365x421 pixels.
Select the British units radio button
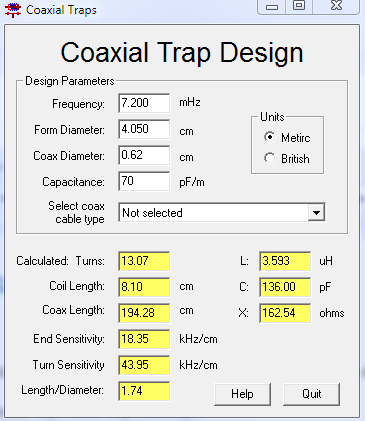coord(269,158)
